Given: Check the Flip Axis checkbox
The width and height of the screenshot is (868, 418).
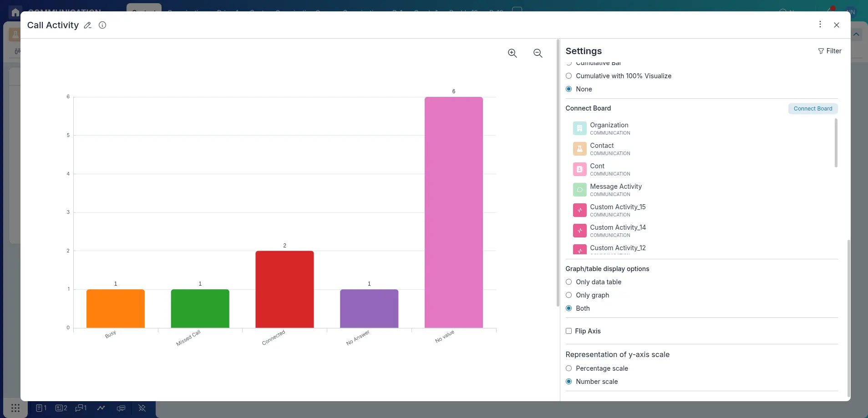Looking at the screenshot, I should 569,331.
